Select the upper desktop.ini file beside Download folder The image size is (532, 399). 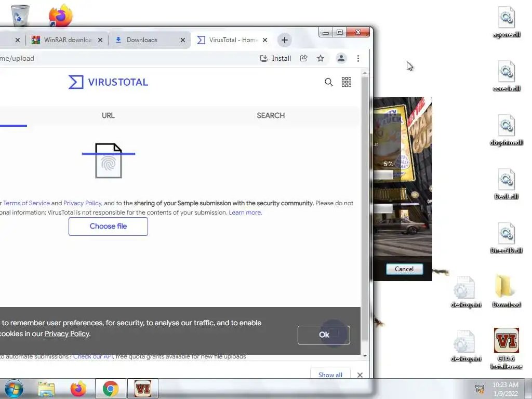pyautogui.click(x=466, y=292)
